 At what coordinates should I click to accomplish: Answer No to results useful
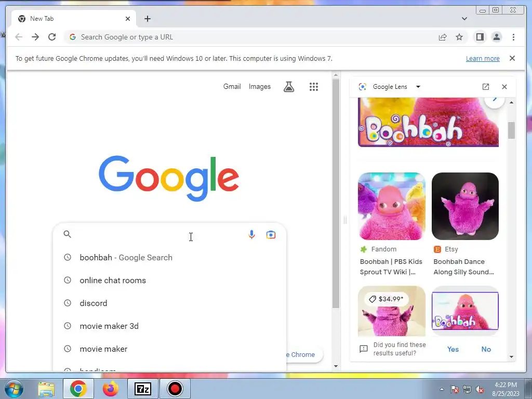(486, 349)
